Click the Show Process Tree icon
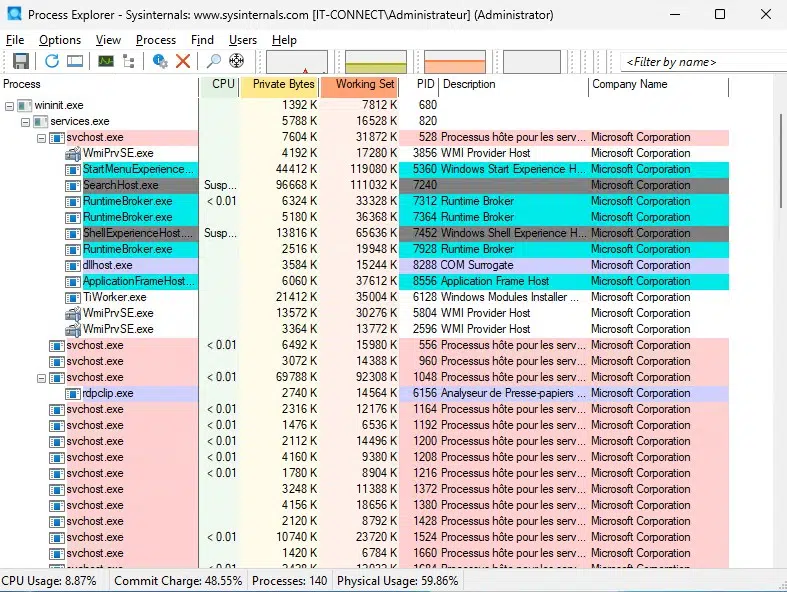The width and height of the screenshot is (787, 592). point(128,61)
